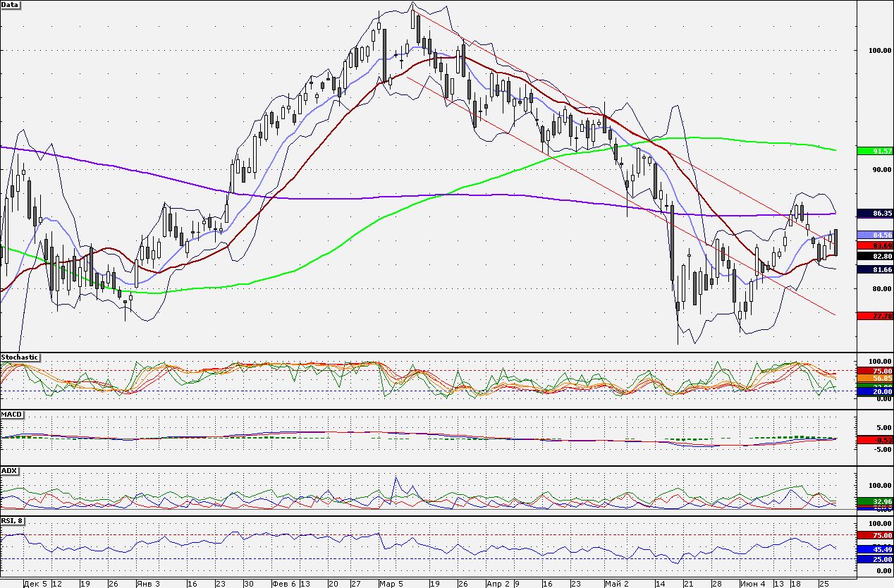The height and width of the screenshot is (588, 894).
Task: Click the MACD indicator panel label
Action: pos(12,413)
